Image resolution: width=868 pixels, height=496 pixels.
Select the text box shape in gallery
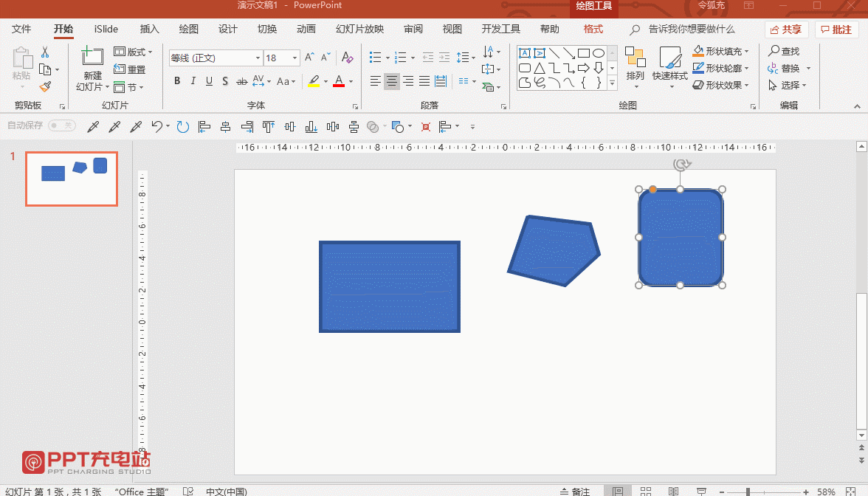coord(524,53)
